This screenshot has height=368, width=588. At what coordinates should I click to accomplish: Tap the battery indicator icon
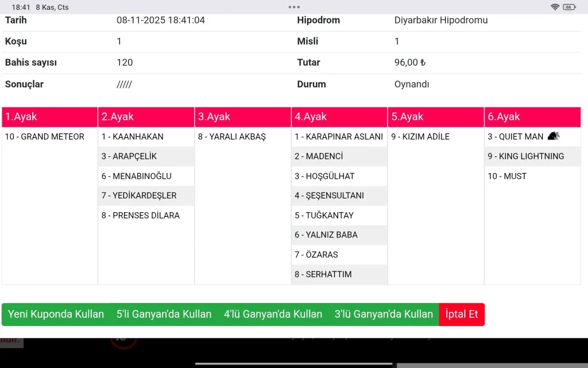tap(569, 7)
